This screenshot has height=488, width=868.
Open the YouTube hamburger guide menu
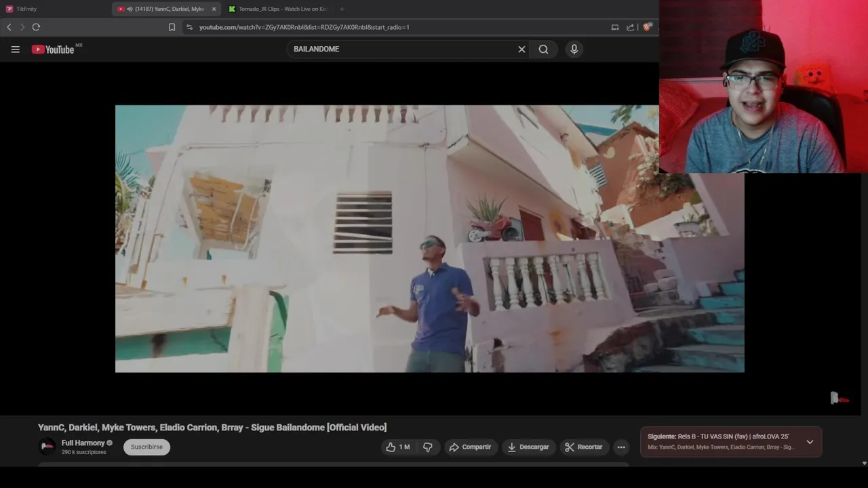[x=15, y=49]
